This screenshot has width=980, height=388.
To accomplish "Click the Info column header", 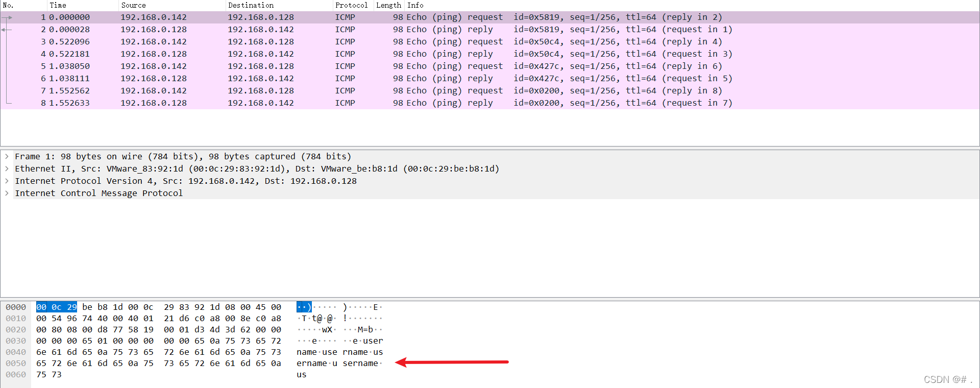I will 692,5.
